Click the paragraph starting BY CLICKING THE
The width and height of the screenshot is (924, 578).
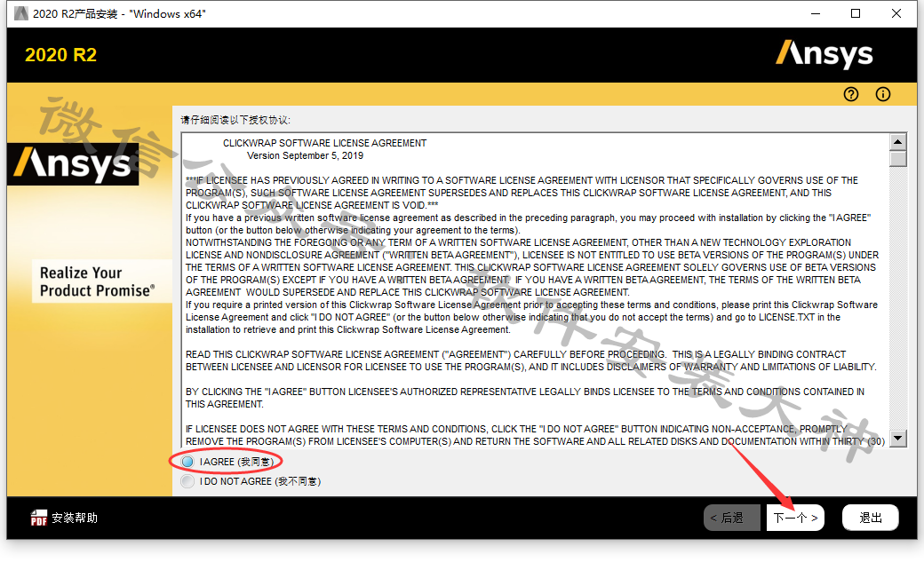click(x=525, y=398)
